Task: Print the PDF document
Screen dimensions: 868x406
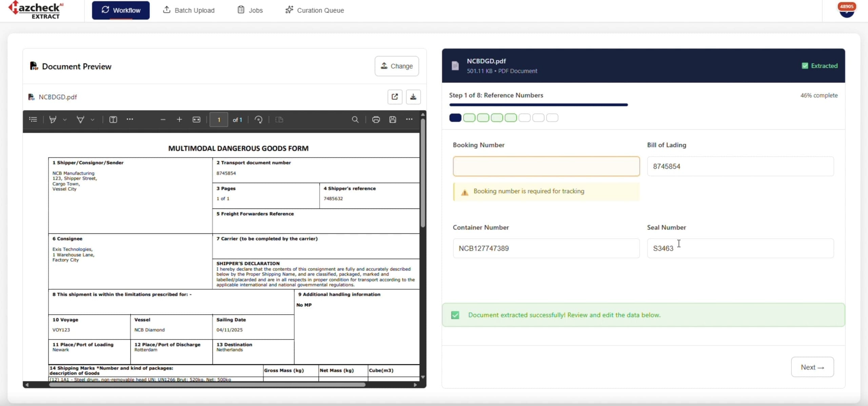Action: point(376,119)
